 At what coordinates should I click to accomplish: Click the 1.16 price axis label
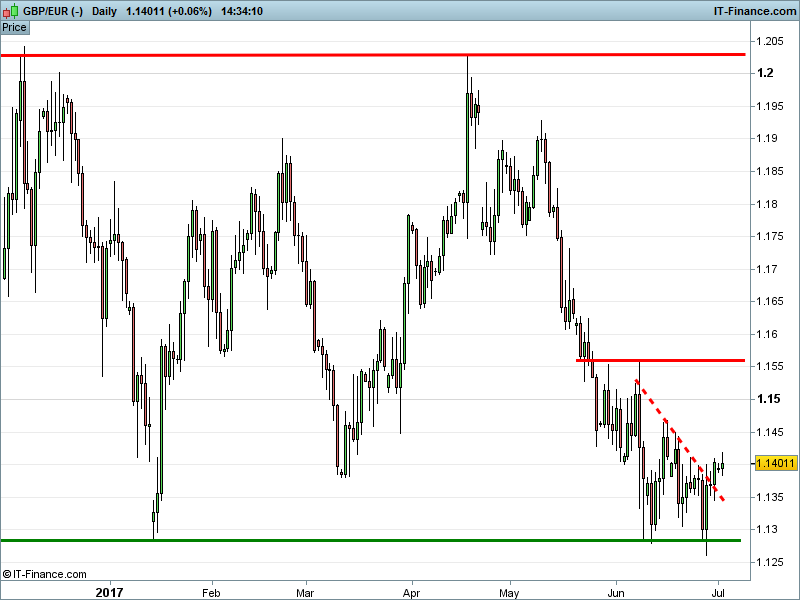[x=767, y=334]
